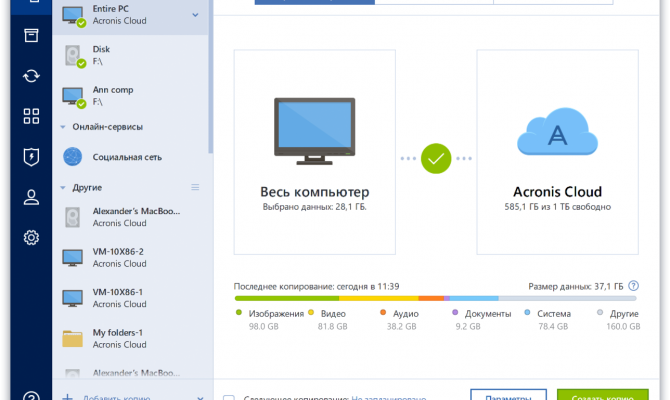Click the 585,1 ГБ из 1 ТБ свободно text

click(x=558, y=207)
